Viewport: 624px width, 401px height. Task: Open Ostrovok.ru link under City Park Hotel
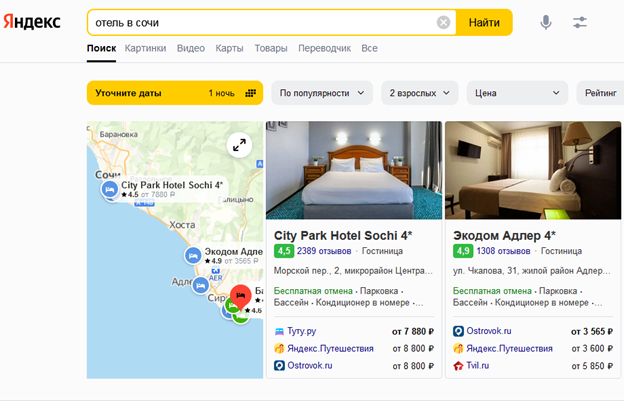click(310, 365)
